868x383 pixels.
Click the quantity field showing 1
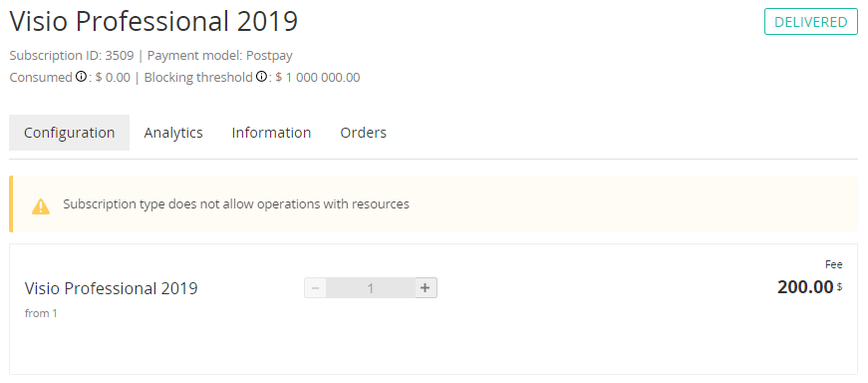click(x=371, y=288)
